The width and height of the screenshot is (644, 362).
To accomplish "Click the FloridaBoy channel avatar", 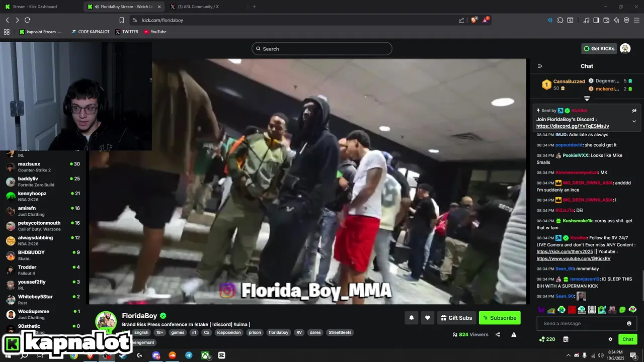I will (x=106, y=321).
